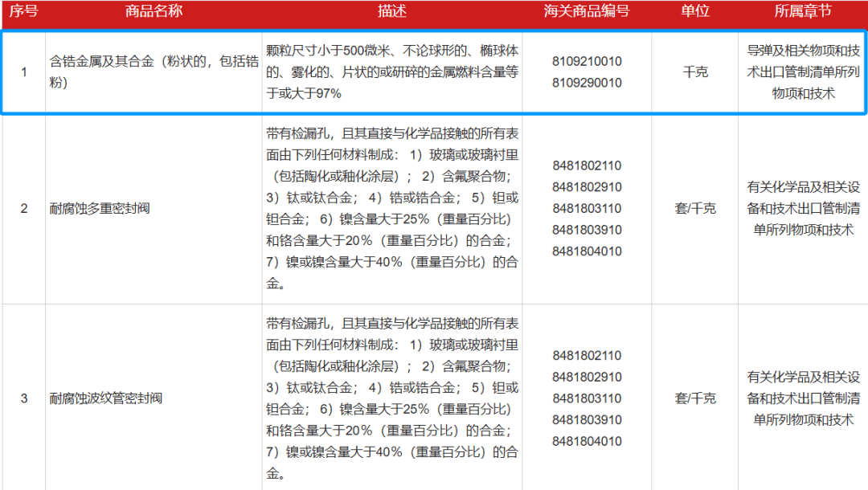Select the 含锆金属及其合金 product name cell
This screenshot has width=868, height=490.
(x=153, y=71)
